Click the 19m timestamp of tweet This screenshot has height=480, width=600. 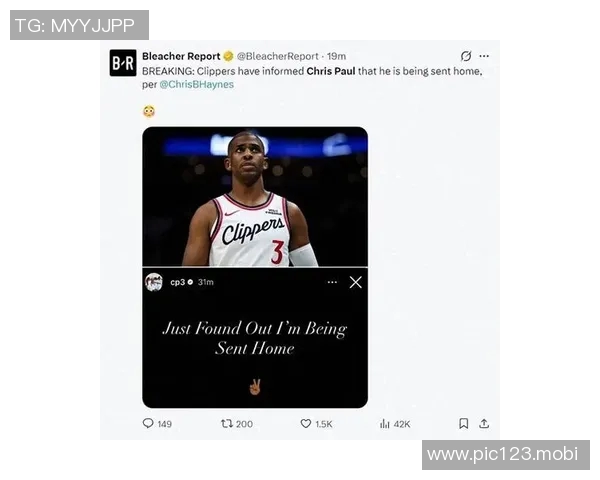(336, 56)
